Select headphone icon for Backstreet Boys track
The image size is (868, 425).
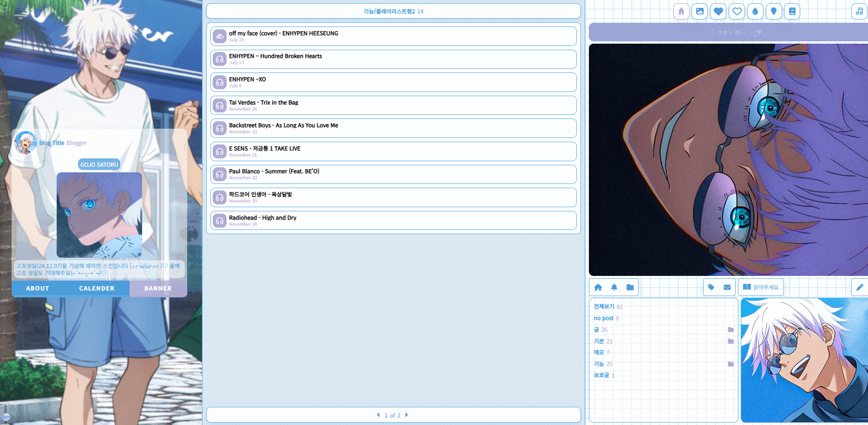click(x=220, y=128)
